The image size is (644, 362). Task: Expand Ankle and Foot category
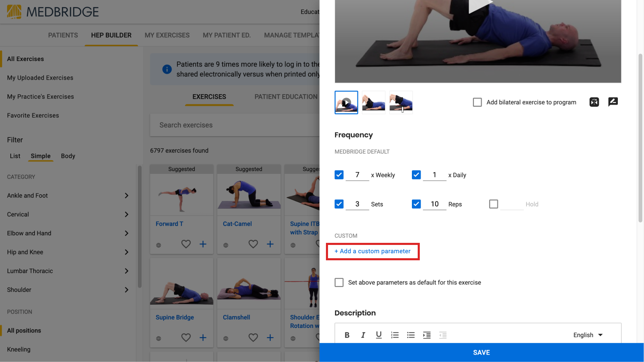coord(127,196)
